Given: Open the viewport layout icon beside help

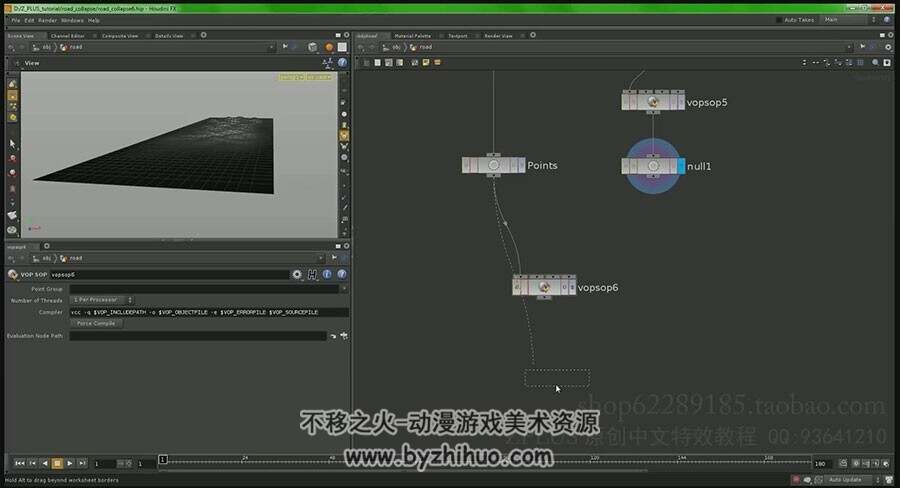Looking at the screenshot, I should pos(328,63).
